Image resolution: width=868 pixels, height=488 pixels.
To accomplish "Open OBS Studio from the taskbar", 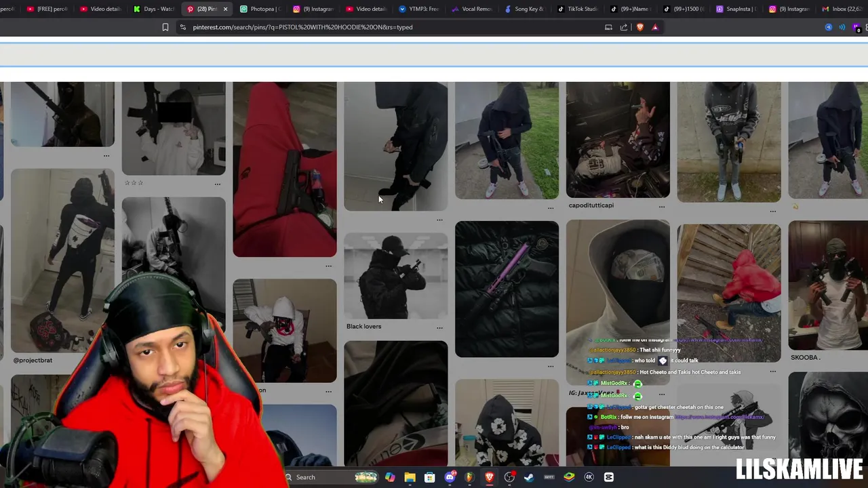I will point(509,477).
